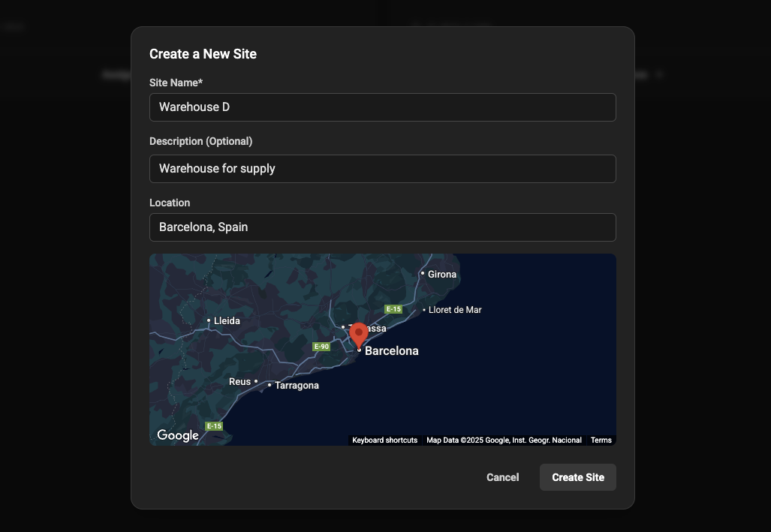Select the Location field showing Barcelona, Spain
771x532 pixels.
coord(383,227)
